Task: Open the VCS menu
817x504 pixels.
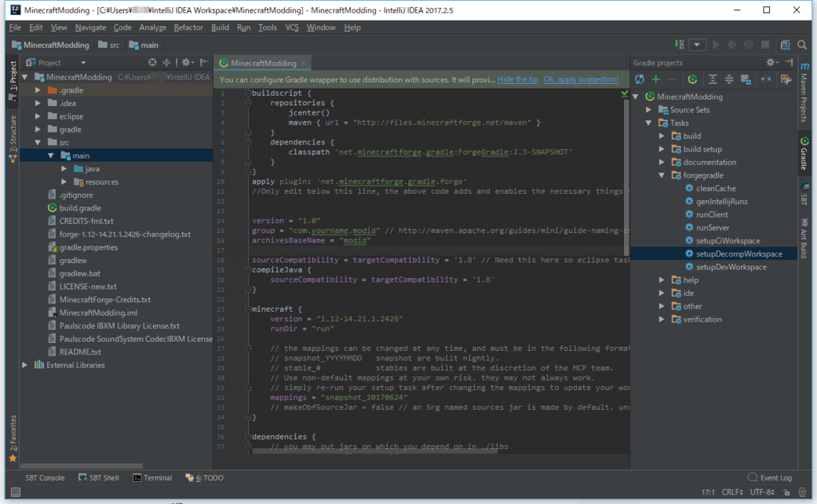Action: 292,27
